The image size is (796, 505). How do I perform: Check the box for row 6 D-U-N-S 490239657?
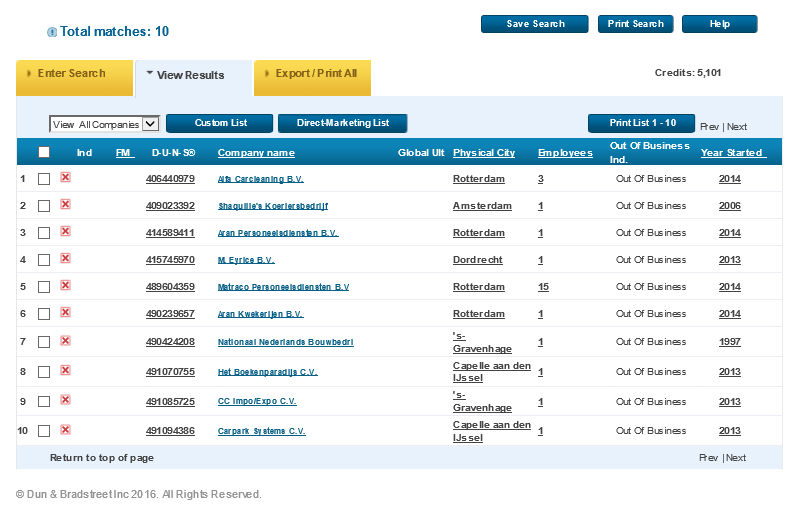pos(44,314)
